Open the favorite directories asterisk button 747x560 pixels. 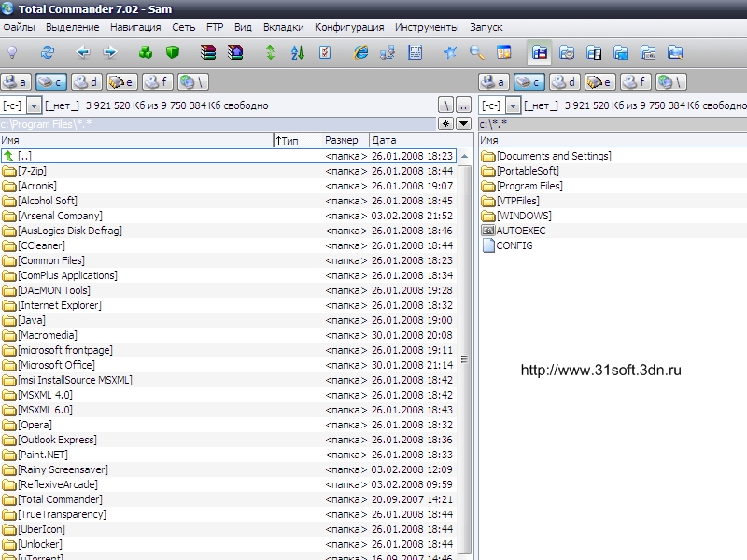point(445,124)
